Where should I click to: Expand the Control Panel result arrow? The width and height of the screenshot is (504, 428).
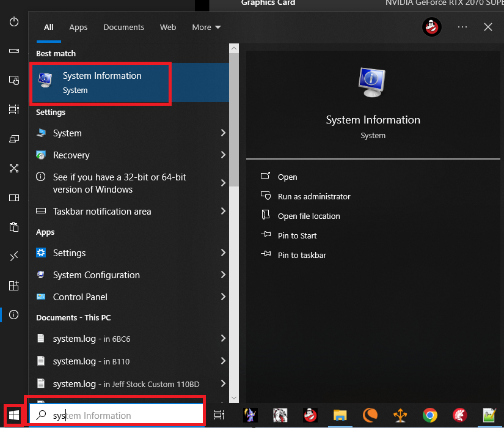tap(223, 297)
